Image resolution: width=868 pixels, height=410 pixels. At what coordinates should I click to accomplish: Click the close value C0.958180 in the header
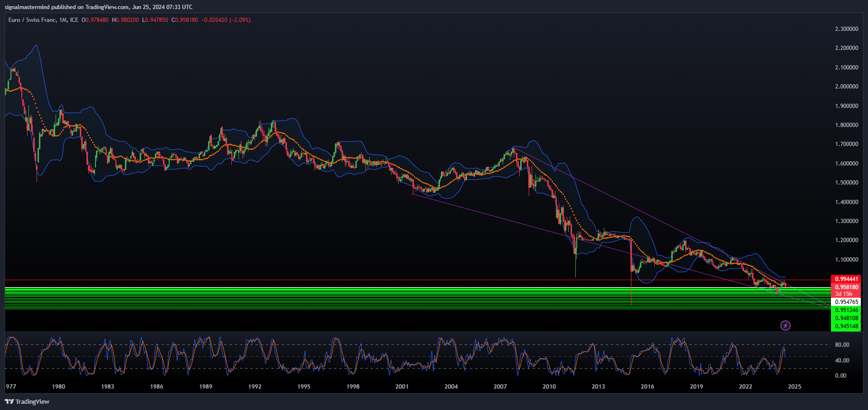pyautogui.click(x=185, y=20)
